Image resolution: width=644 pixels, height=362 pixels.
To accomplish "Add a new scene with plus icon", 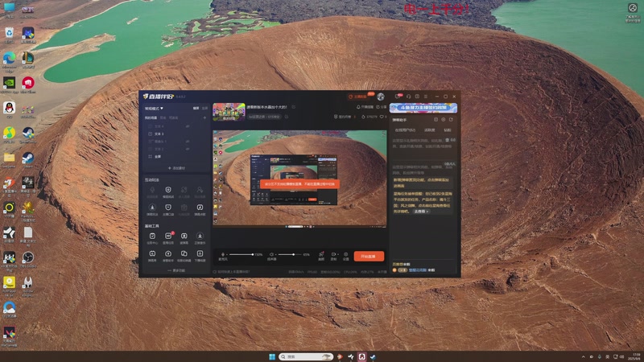I will point(204,117).
